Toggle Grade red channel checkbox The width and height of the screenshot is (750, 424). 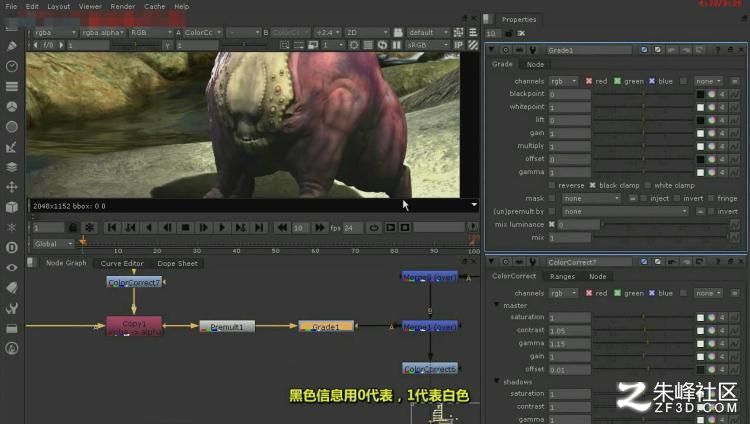(x=589, y=81)
